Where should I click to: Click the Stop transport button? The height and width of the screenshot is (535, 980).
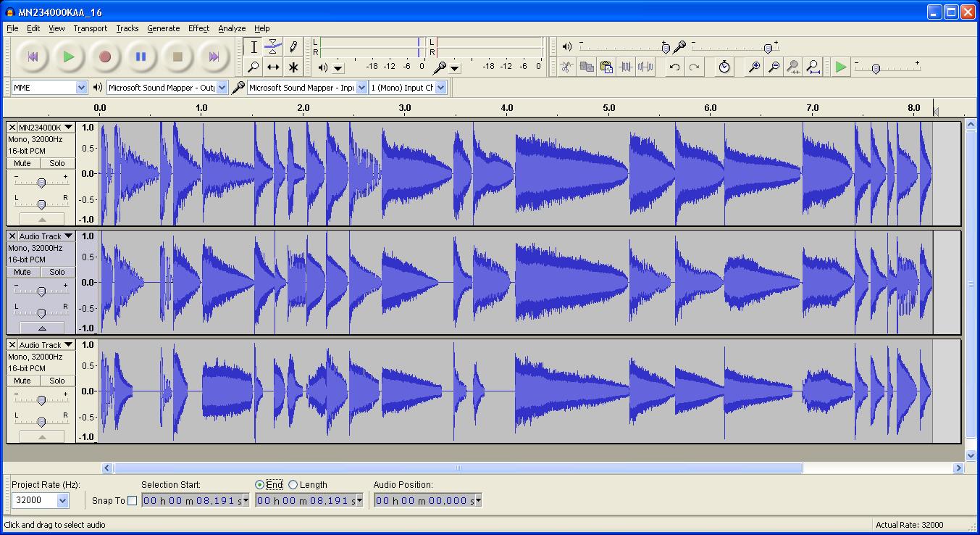point(177,57)
